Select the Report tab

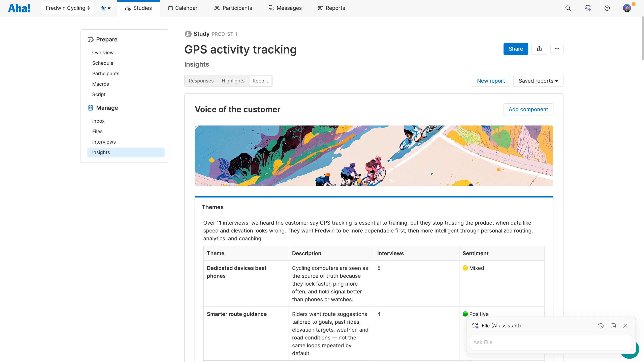[260, 81]
